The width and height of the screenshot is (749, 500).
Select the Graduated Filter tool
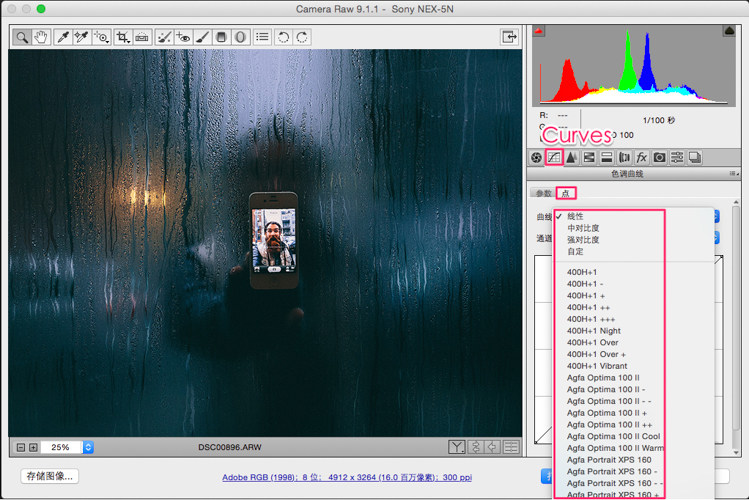pyautogui.click(x=221, y=37)
